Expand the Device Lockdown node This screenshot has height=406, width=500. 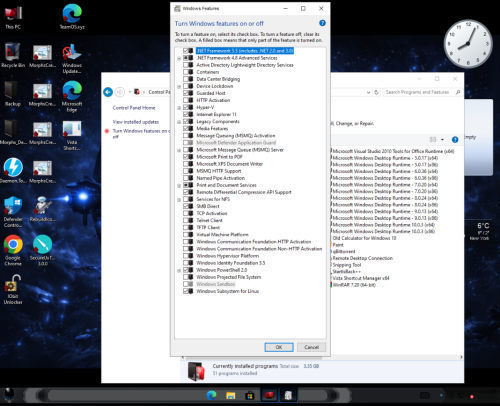coord(179,86)
